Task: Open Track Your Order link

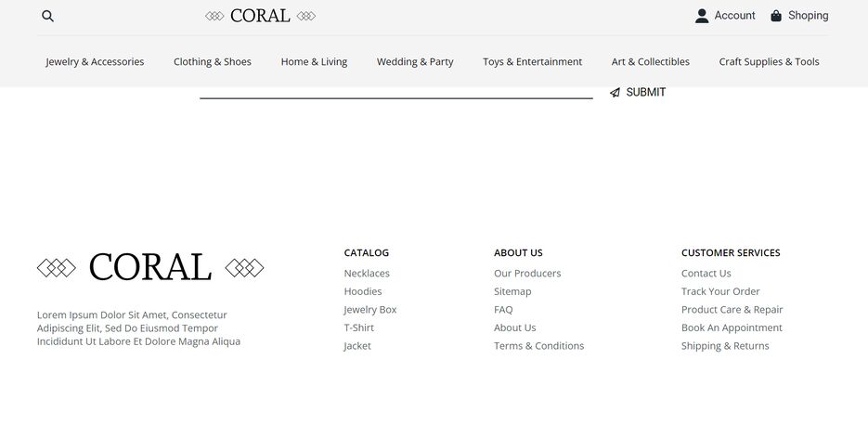Action: click(720, 291)
